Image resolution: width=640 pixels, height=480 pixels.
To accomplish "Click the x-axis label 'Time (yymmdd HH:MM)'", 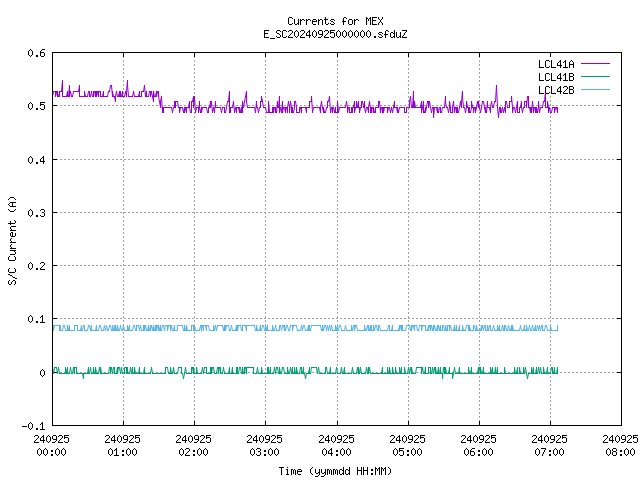I will coord(335,471).
